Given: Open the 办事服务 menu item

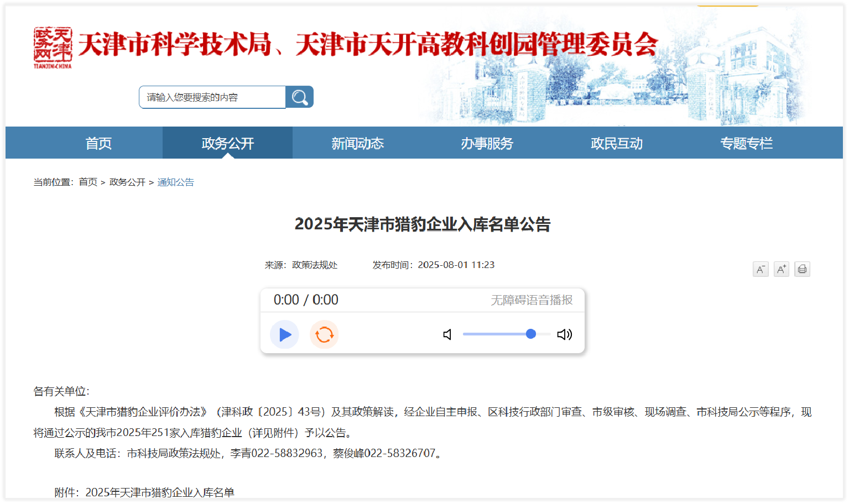Looking at the screenshot, I should pyautogui.click(x=487, y=143).
